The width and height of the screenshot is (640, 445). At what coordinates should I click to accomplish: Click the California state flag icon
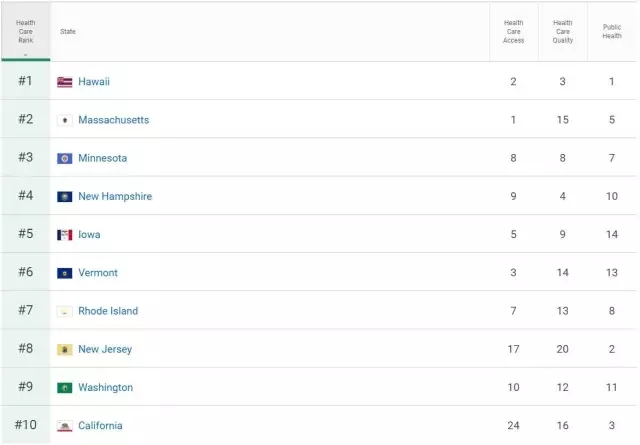coord(65,426)
